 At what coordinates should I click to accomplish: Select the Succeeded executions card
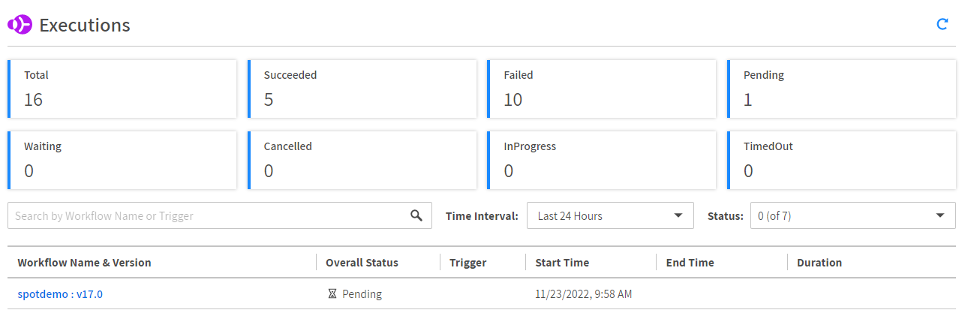click(x=362, y=89)
